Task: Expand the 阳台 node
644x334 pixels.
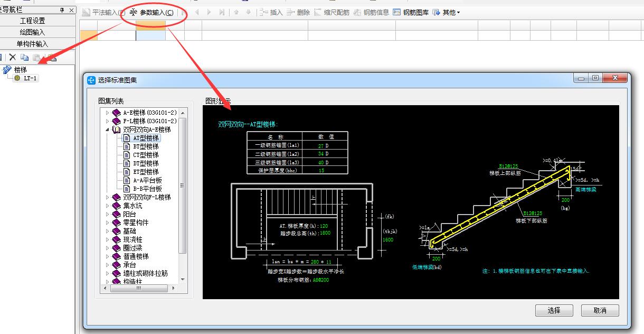Action: pyautogui.click(x=108, y=214)
